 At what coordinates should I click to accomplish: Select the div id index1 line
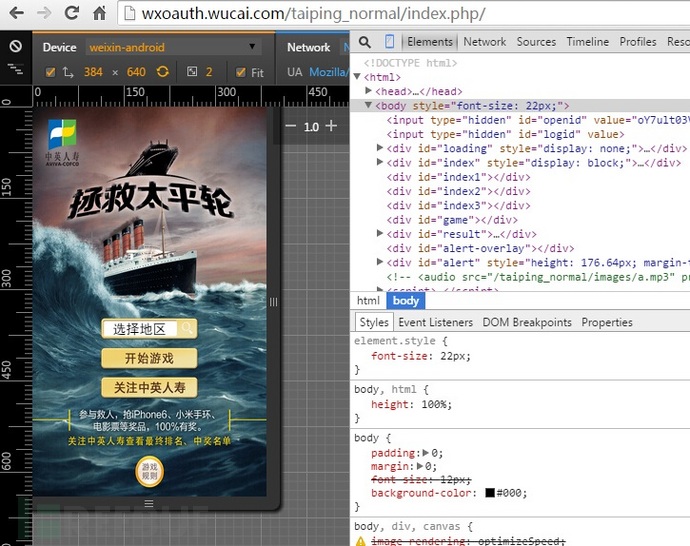tap(459, 177)
